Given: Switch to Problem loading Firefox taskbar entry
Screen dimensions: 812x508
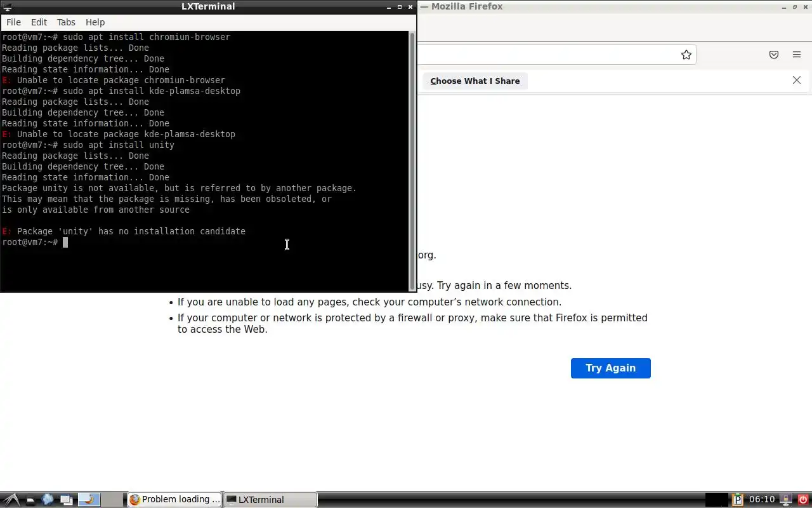Looking at the screenshot, I should point(174,500).
